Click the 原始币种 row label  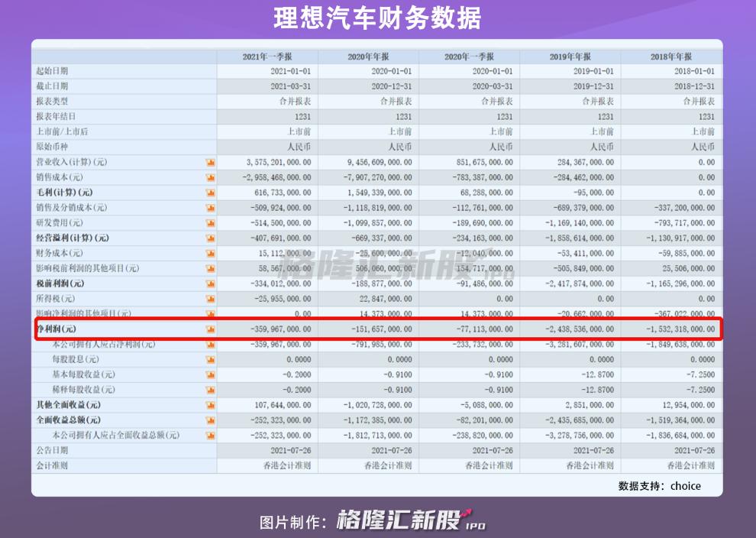coord(52,147)
